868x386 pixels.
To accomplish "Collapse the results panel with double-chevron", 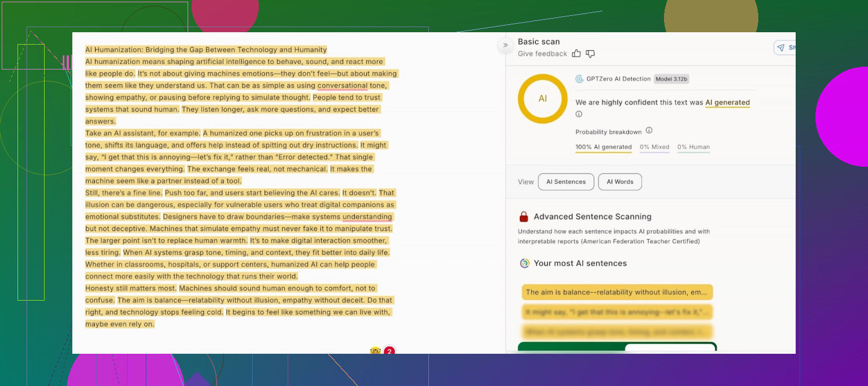I will coord(505,45).
